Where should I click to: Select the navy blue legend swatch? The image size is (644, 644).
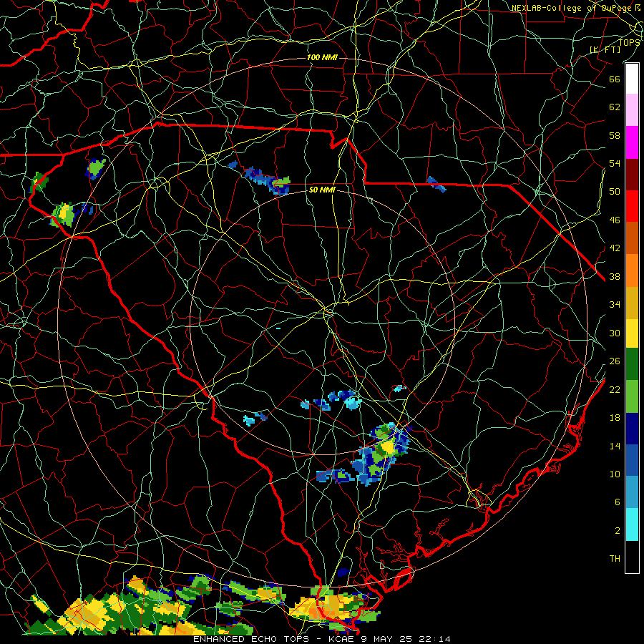632,429
